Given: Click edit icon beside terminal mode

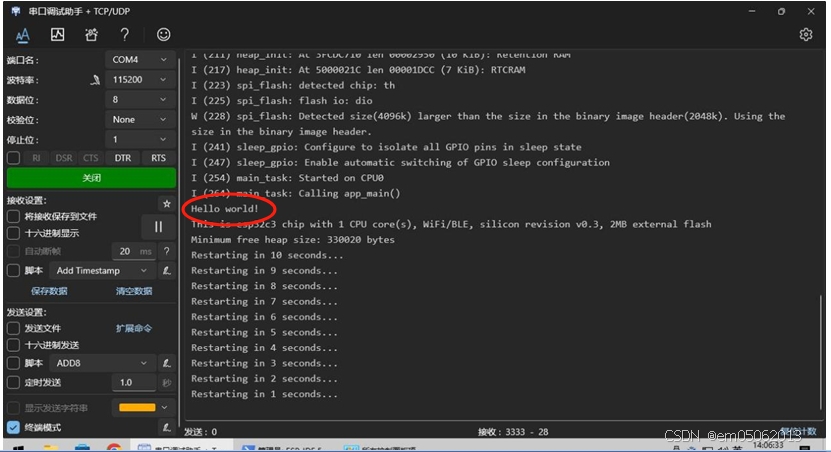Looking at the screenshot, I should point(166,427).
